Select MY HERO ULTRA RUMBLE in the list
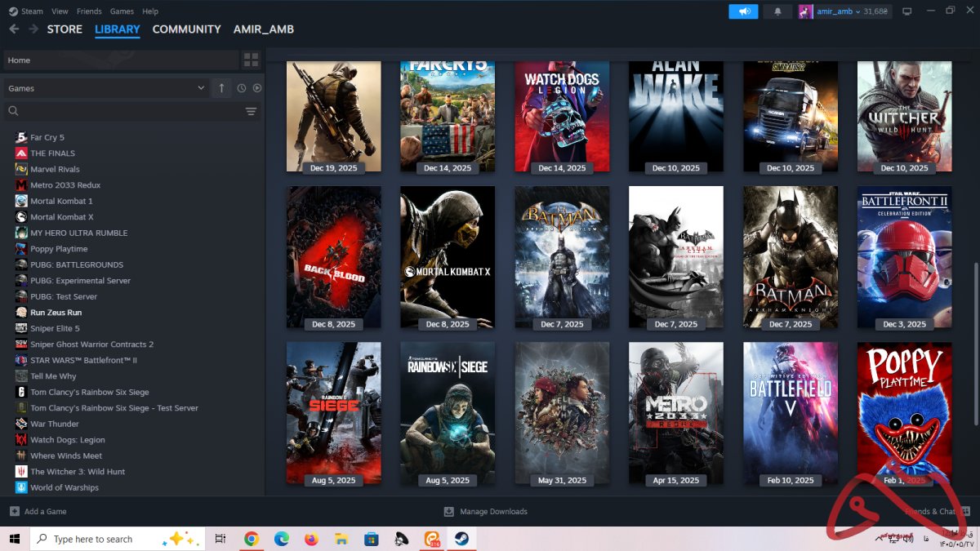Screen dimensions: 980x551 [x=78, y=233]
